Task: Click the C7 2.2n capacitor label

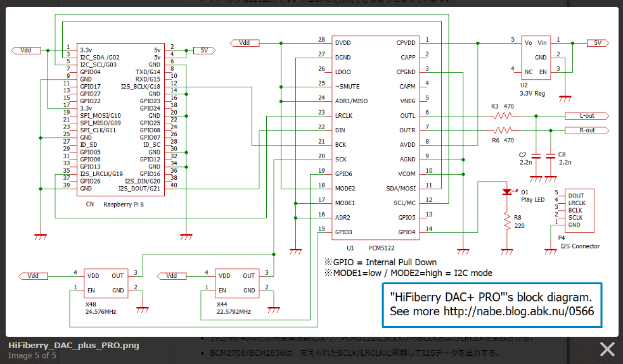Action: 525,159
